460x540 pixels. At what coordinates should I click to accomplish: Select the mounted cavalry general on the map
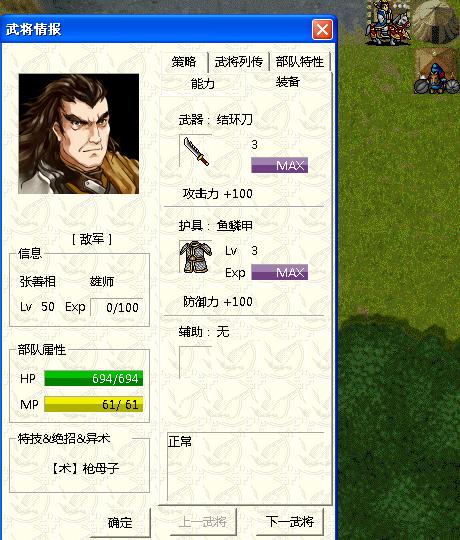coord(388,23)
